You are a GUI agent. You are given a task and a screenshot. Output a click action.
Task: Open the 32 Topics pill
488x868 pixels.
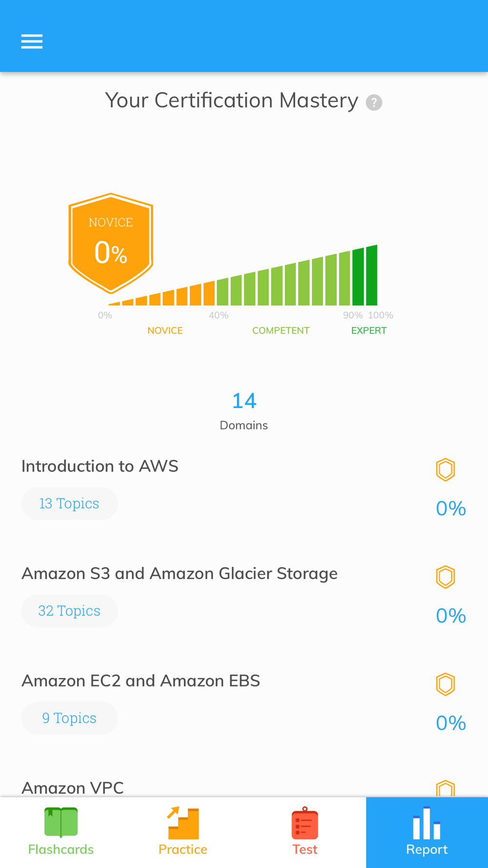69,611
